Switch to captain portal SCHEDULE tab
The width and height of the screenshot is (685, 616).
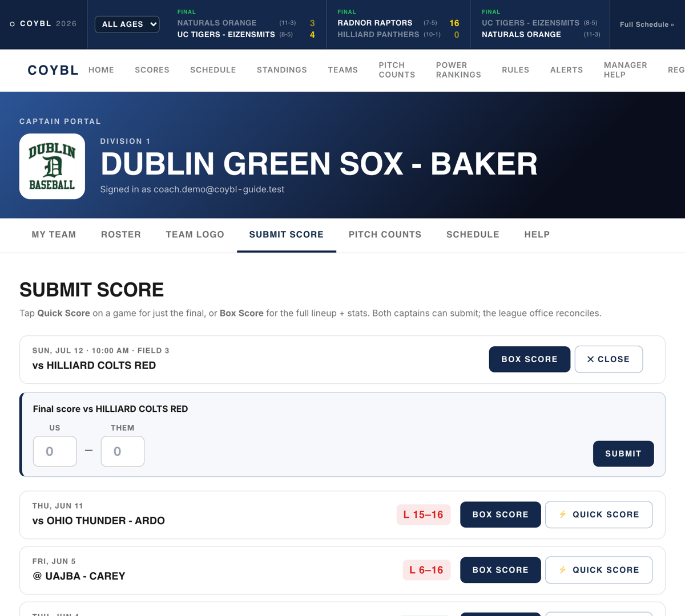473,234
